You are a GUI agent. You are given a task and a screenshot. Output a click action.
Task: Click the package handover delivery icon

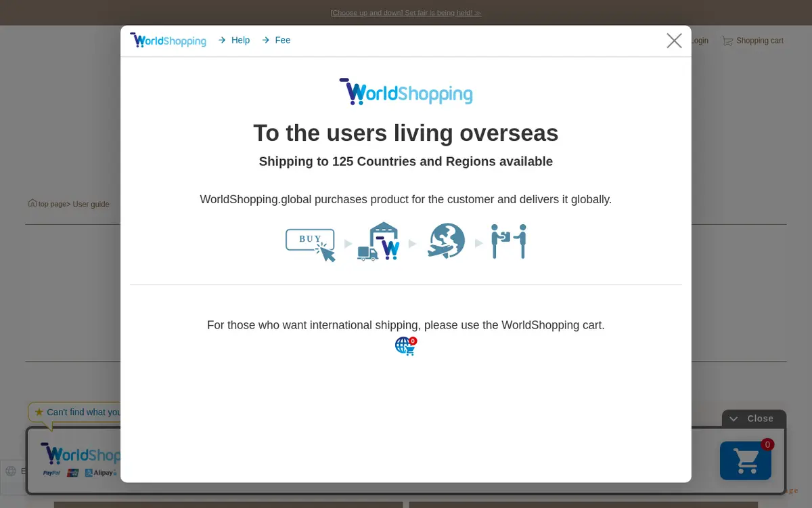pyautogui.click(x=509, y=241)
